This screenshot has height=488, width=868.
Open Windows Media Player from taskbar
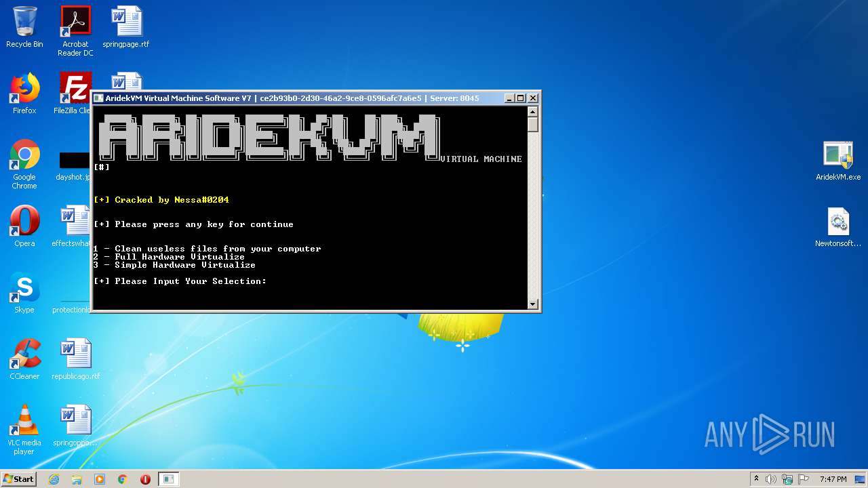(x=100, y=479)
